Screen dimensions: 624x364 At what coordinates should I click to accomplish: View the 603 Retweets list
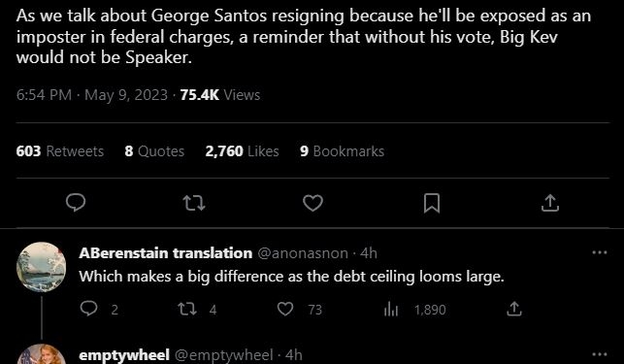coord(60,151)
